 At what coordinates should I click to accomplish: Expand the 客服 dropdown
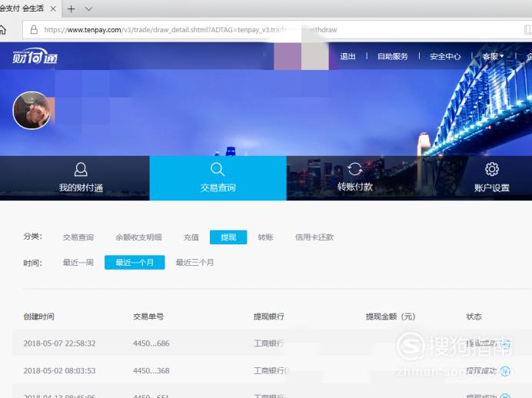493,56
